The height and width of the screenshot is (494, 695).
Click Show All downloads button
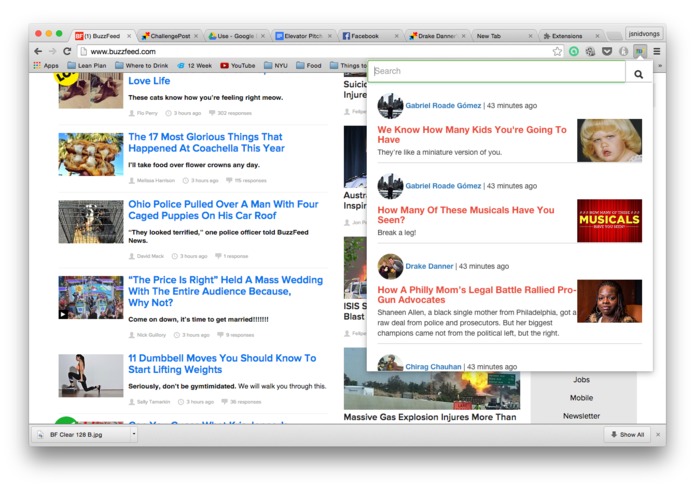627,435
